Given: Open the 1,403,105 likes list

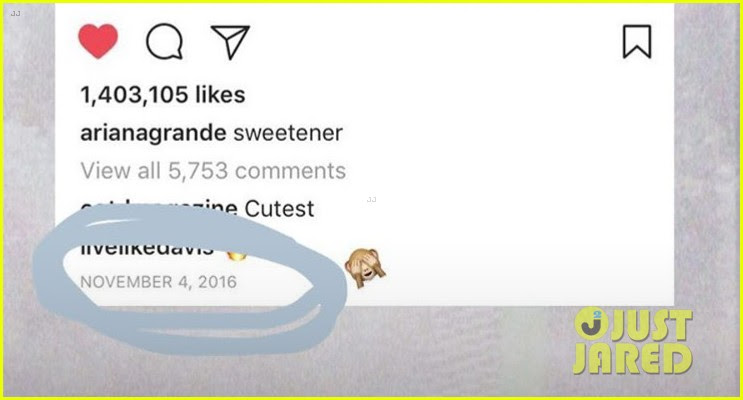Looking at the screenshot, I should (163, 94).
